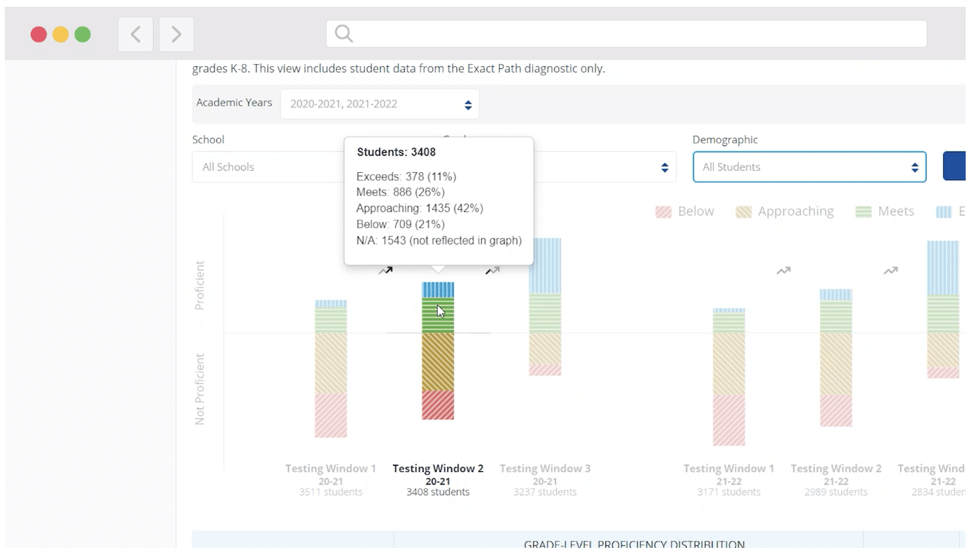Click the browser back arrow
This screenshot has height=556, width=980.
click(134, 34)
